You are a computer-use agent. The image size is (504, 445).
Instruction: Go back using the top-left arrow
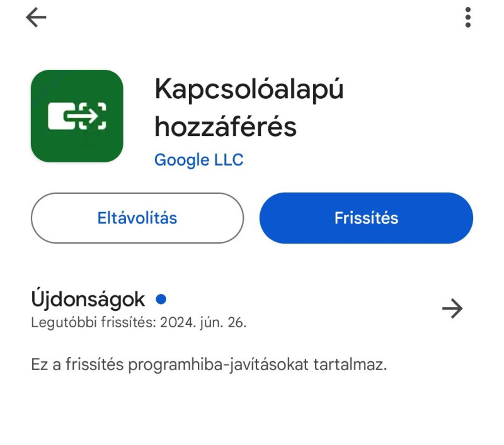36,18
